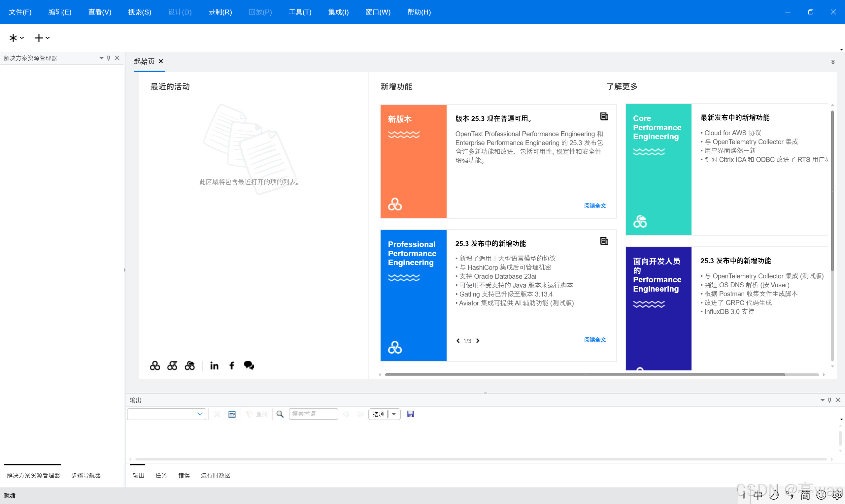Click the Facebook icon on start page
This screenshot has width=845, height=504.
232,366
